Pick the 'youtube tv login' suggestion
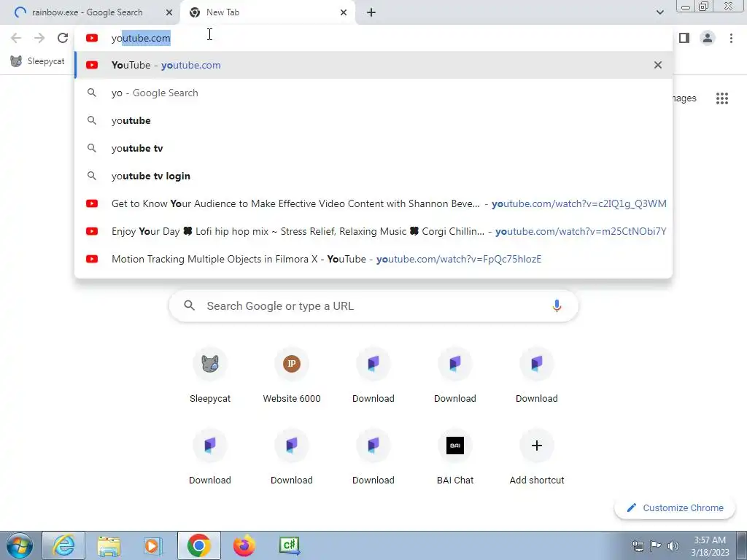 click(x=373, y=176)
